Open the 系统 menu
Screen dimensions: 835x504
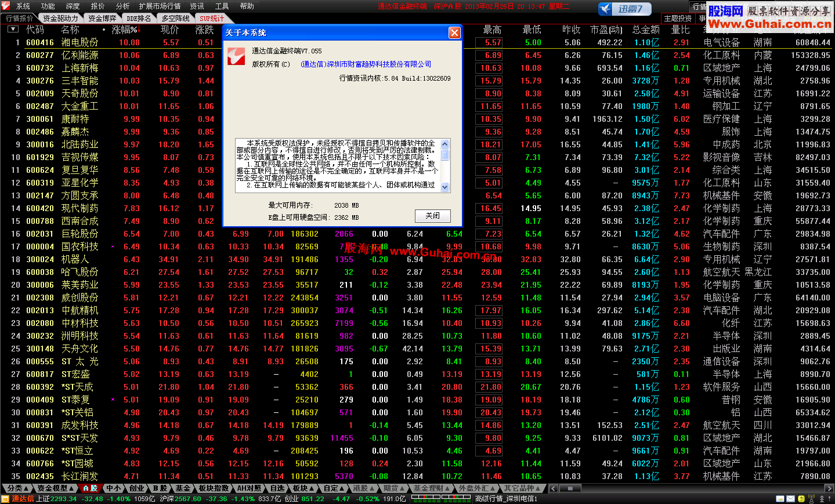click(x=23, y=6)
